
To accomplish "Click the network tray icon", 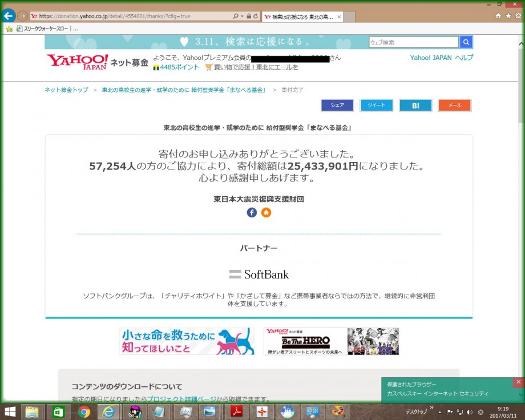I will pyautogui.click(x=460, y=412).
